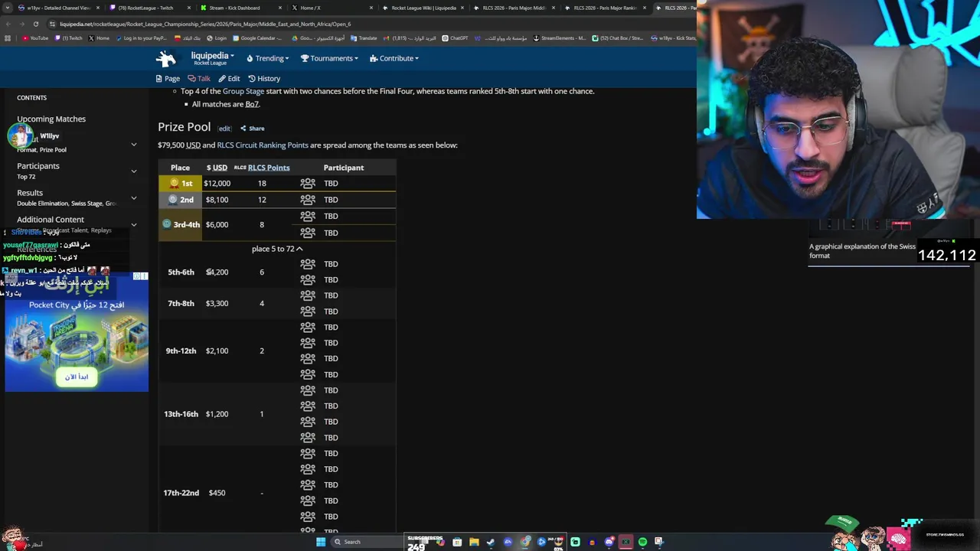Open Spotify from the taskbar
The image size is (980, 551).
coord(642,542)
